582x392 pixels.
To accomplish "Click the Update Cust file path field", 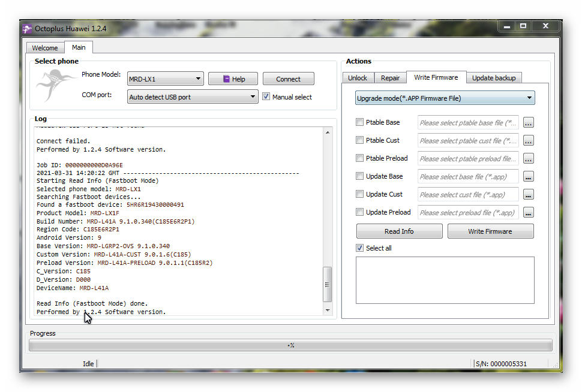I will coord(467,195).
